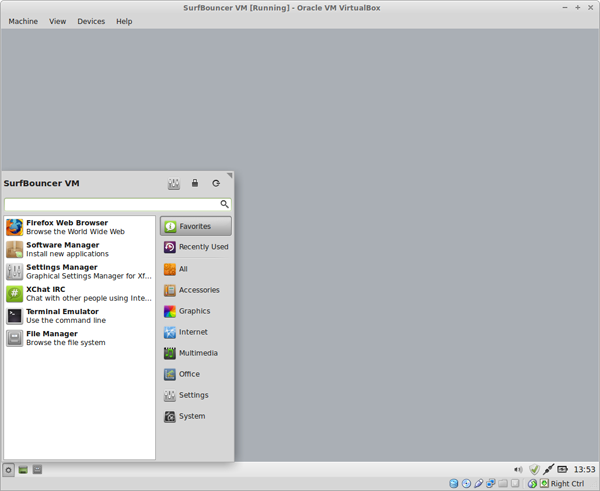Open the Graphics category

click(196, 311)
